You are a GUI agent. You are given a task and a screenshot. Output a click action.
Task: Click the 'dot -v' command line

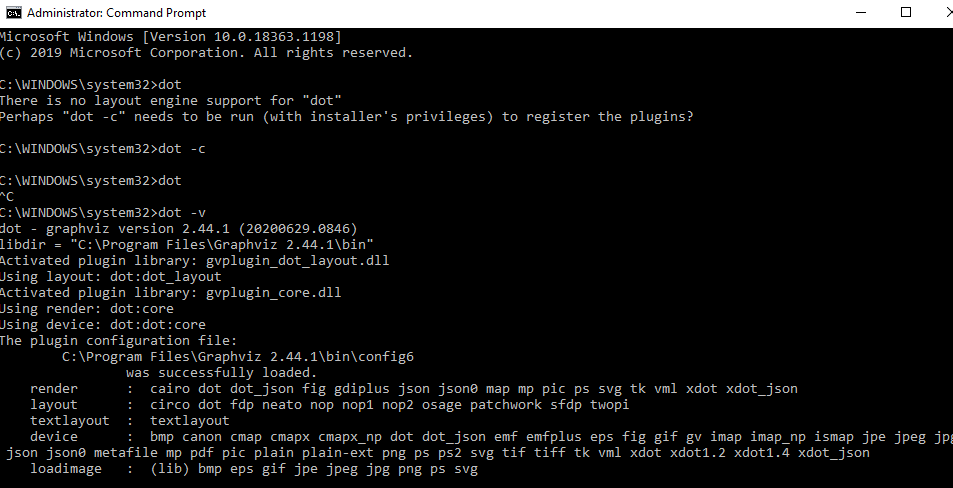point(103,213)
